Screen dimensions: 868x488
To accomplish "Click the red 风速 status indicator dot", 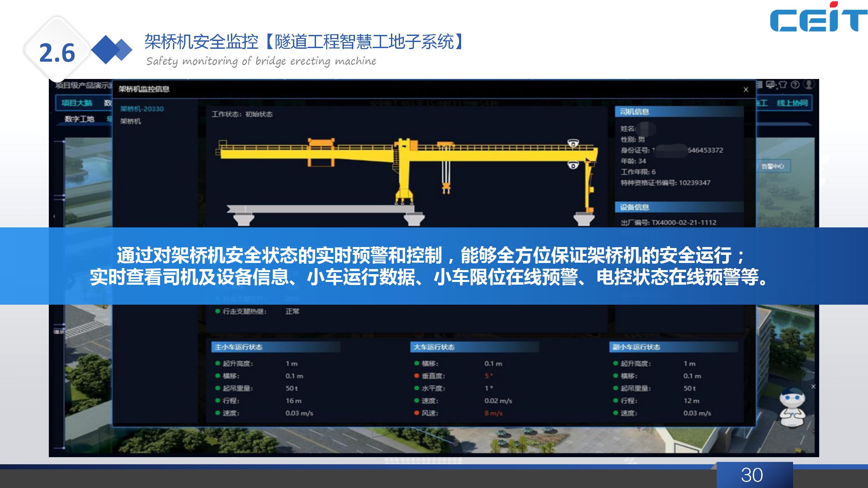I will pos(417,413).
